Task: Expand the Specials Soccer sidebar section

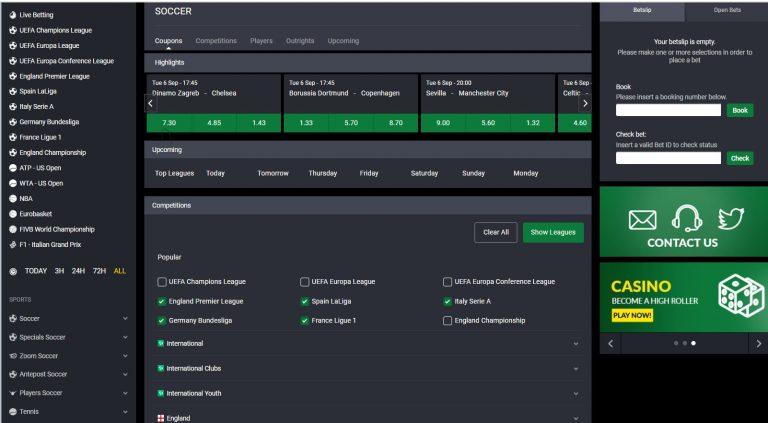Action: [68, 337]
